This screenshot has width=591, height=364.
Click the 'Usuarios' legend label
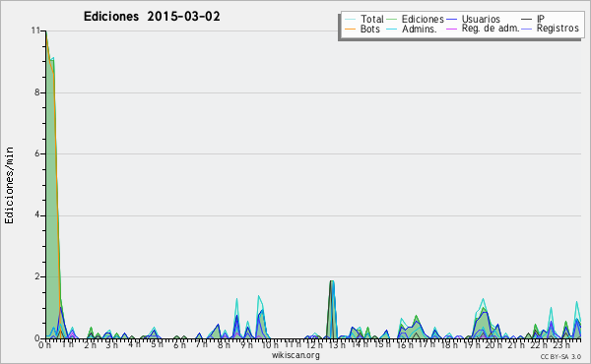[481, 19]
